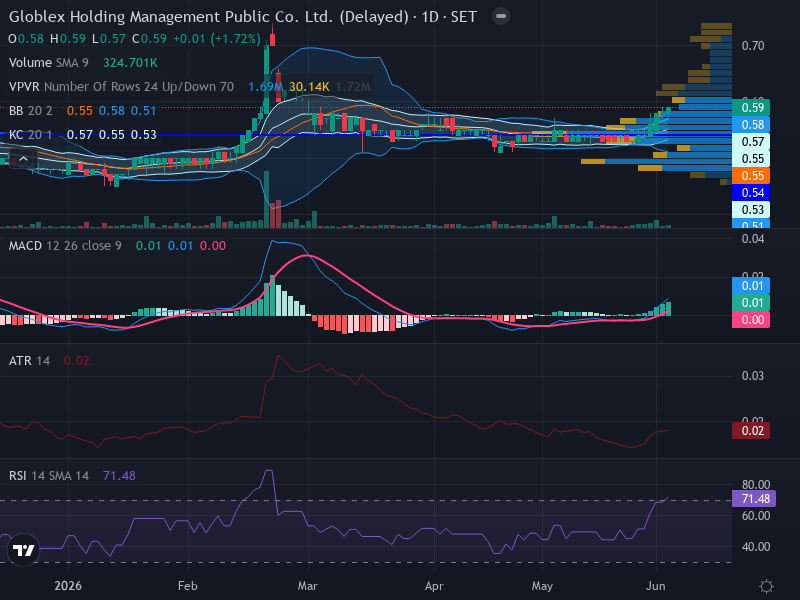Viewport: 800px width, 600px height.
Task: Open chart settings gear on time axis
Action: (766, 586)
